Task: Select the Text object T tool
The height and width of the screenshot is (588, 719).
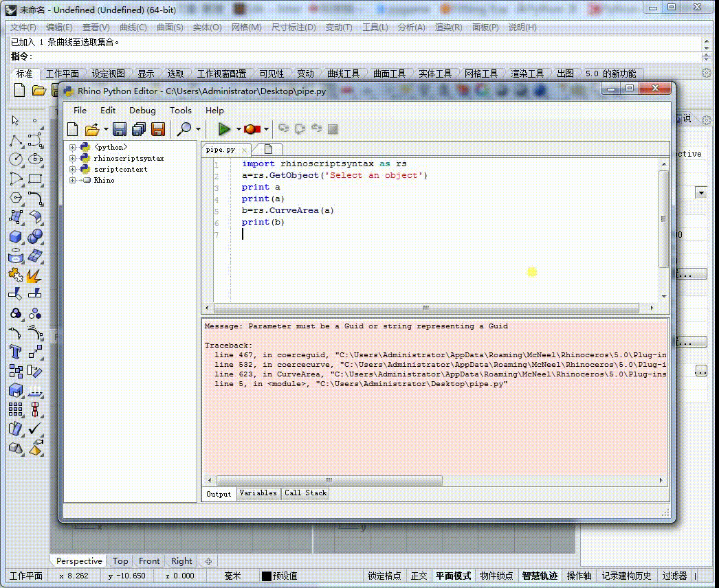Action: (x=16, y=352)
